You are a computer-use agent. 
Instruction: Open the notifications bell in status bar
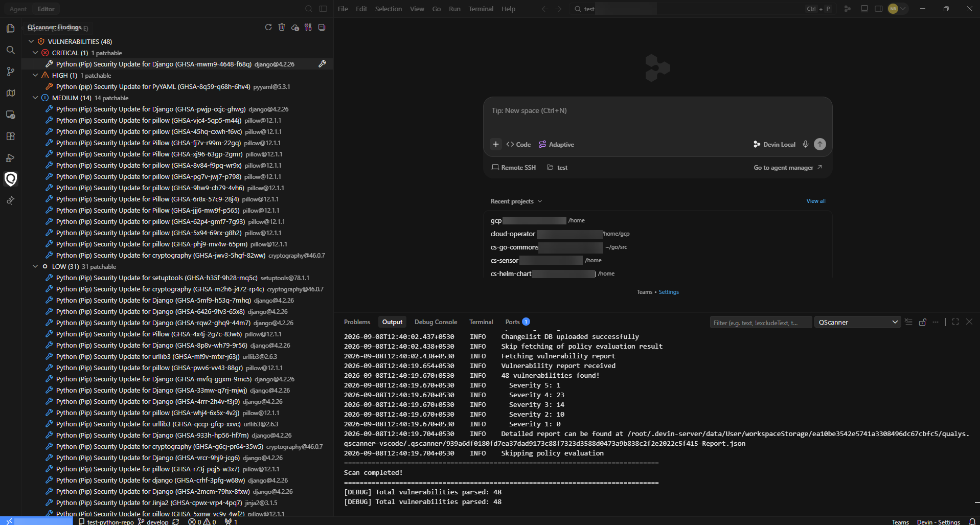pyautogui.click(x=972, y=521)
